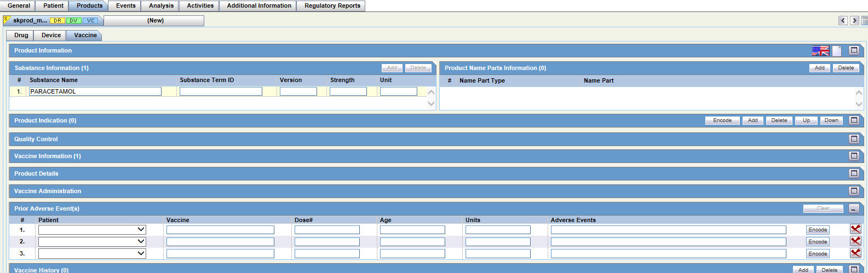Click Delete in Product Name Parts Information
868x273 pixels.
846,68
